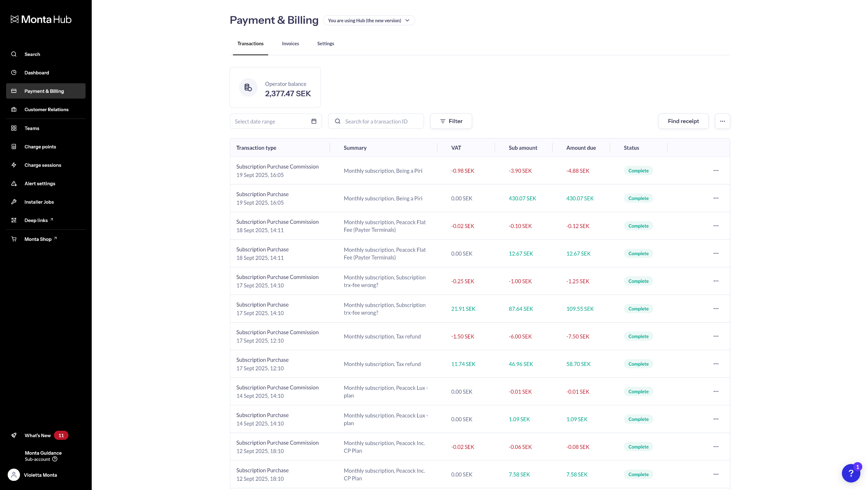Click the Alert settings bell icon
The width and height of the screenshot is (868, 490).
14,183
